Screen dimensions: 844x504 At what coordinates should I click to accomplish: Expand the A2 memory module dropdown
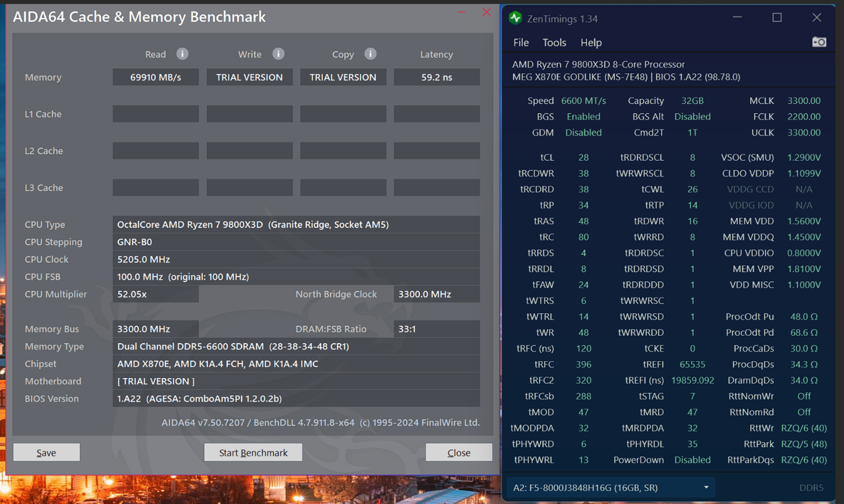tap(611, 488)
